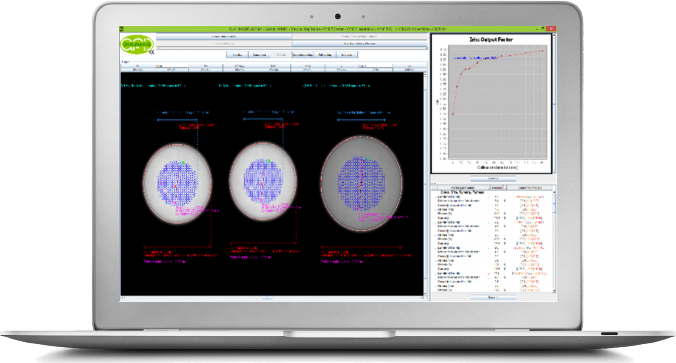Viewport: 676px width, 363px height.
Task: Click the vertical scrollbar of the image viewer
Action: 425,184
